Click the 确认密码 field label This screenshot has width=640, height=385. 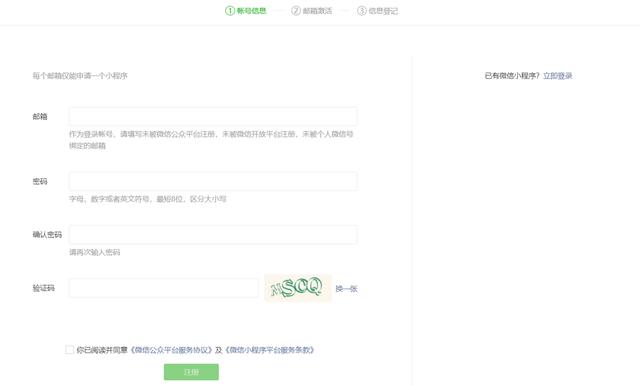click(x=47, y=235)
